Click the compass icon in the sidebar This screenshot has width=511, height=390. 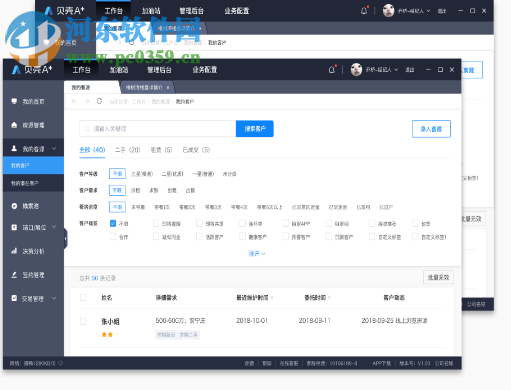pyautogui.click(x=14, y=206)
